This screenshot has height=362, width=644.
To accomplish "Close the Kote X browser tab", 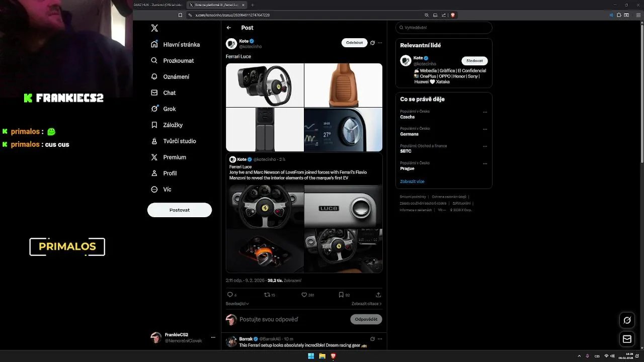I will click(x=243, y=5).
